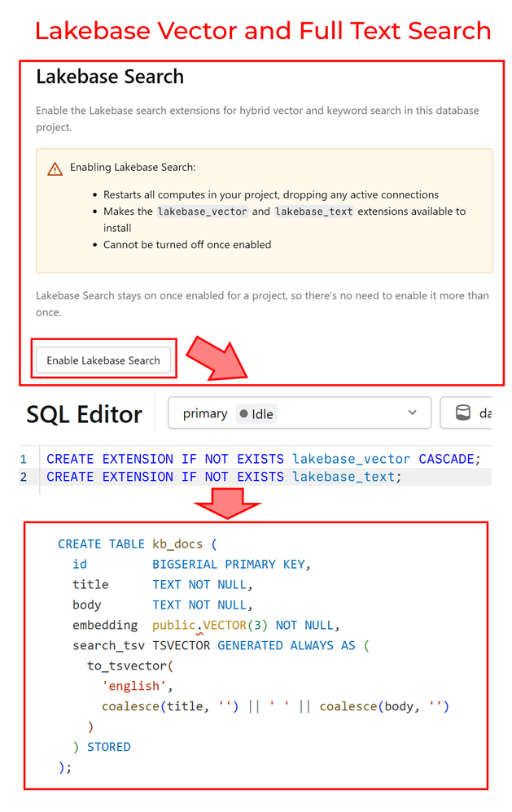The height and width of the screenshot is (812, 512).
Task: Click 'Enable the Lakebase search extensions' description
Action: pyautogui.click(x=257, y=119)
